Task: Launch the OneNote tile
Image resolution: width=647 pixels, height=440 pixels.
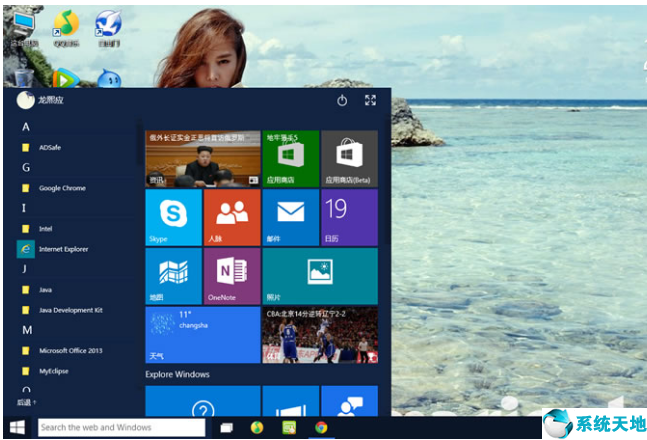Action: pyautogui.click(x=232, y=276)
